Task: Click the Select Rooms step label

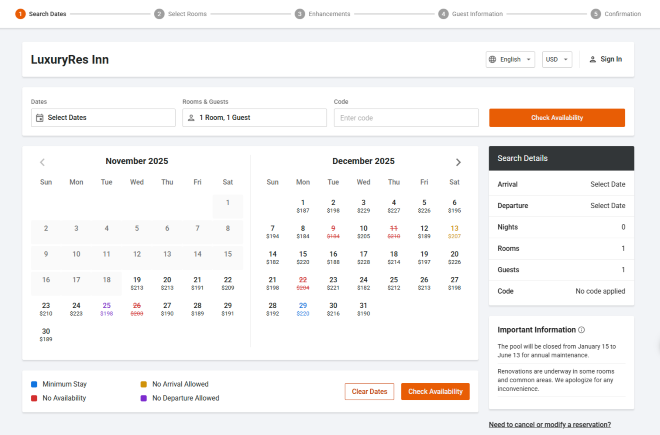Action: 187,14
